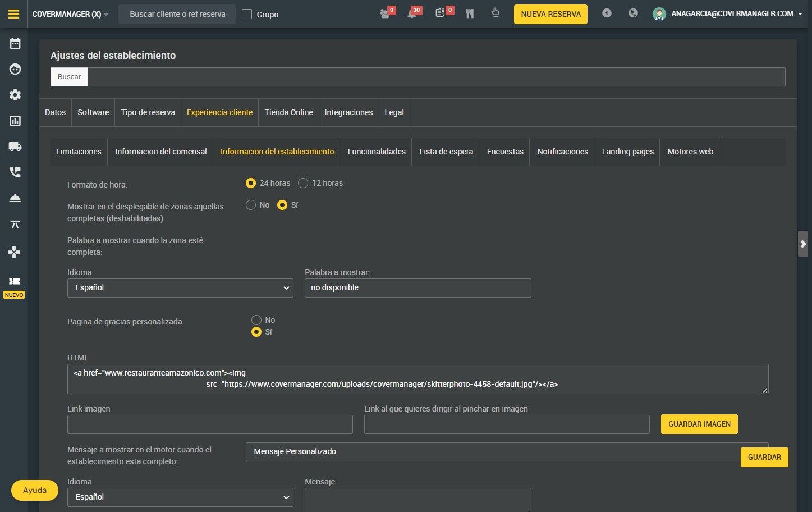This screenshot has height=512, width=812.
Task: Open the Lista de espera subtab
Action: click(446, 152)
